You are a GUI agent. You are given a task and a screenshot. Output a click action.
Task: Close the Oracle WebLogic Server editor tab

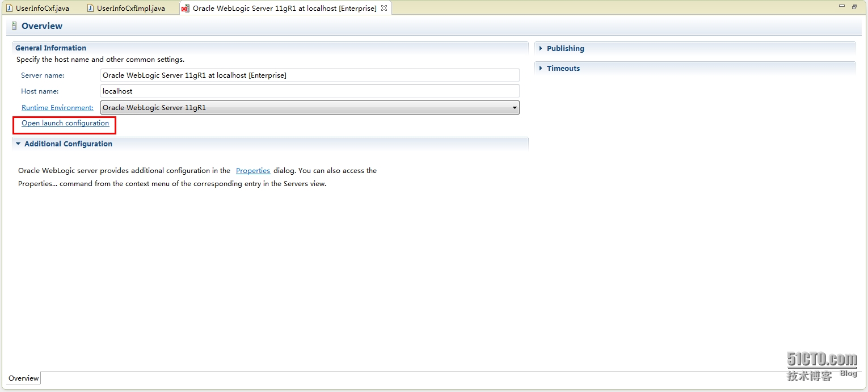(384, 8)
